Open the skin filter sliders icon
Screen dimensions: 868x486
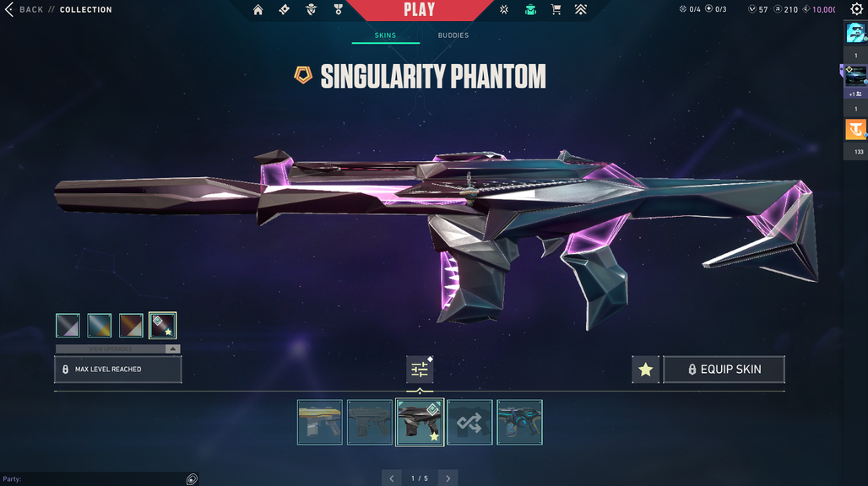[x=420, y=370]
